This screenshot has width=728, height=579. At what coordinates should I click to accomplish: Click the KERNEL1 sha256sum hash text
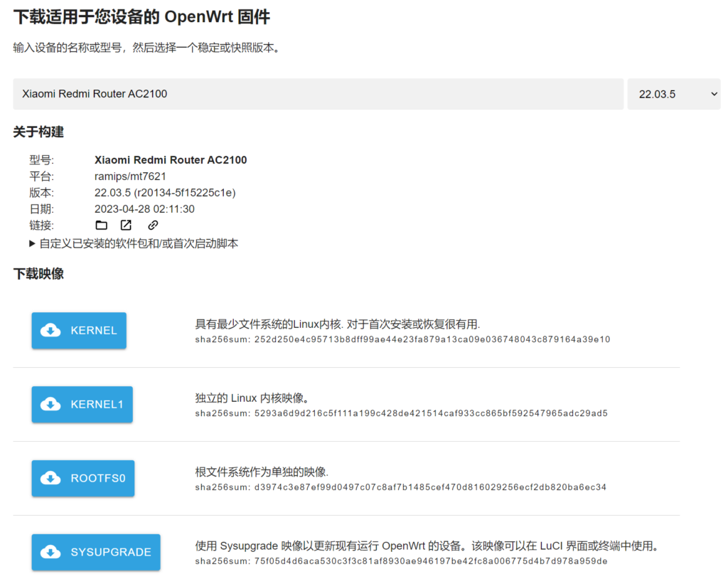pos(401,413)
